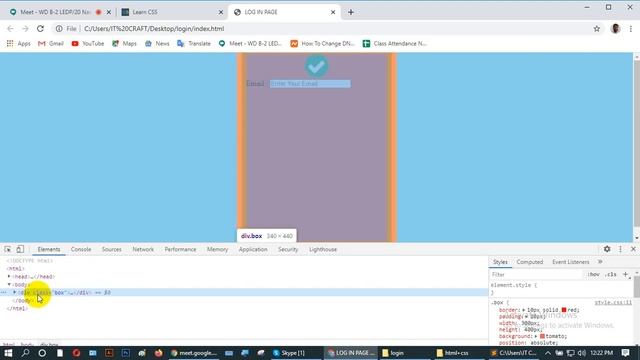
Task: Open the Photoshop icon in taskbar
Action: (x=125, y=353)
